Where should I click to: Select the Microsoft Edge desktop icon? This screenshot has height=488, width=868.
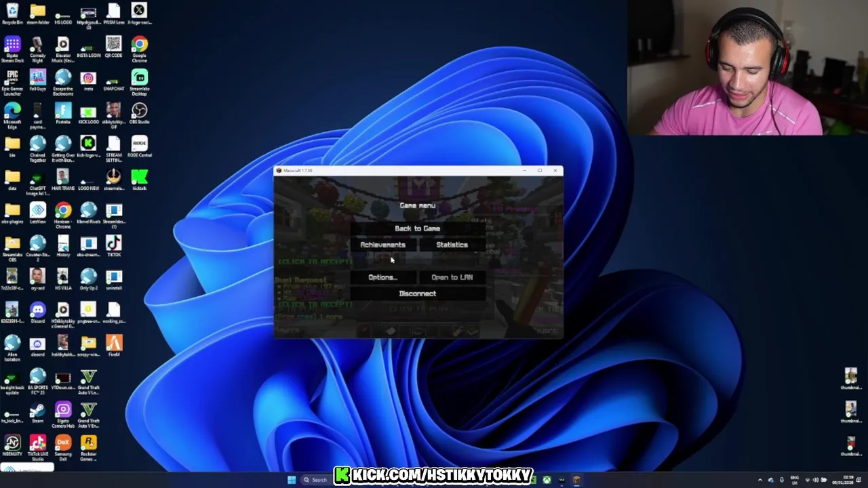[12, 115]
